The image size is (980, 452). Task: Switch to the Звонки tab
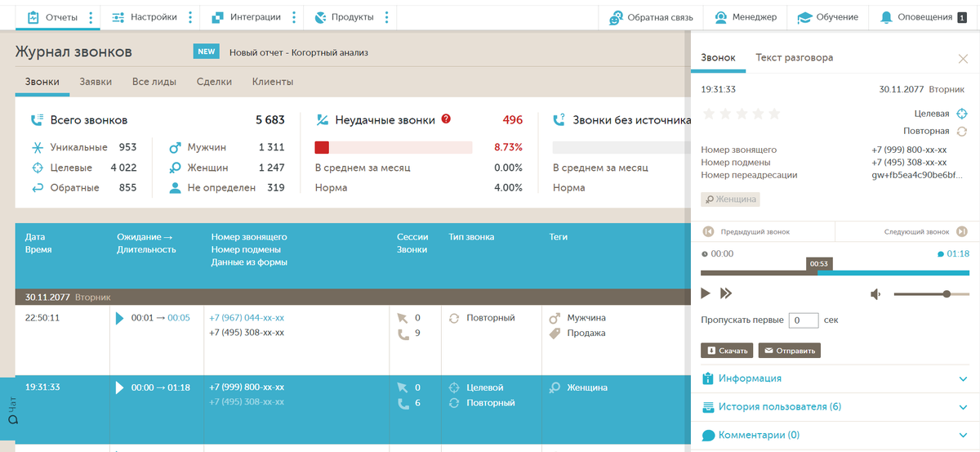point(42,82)
